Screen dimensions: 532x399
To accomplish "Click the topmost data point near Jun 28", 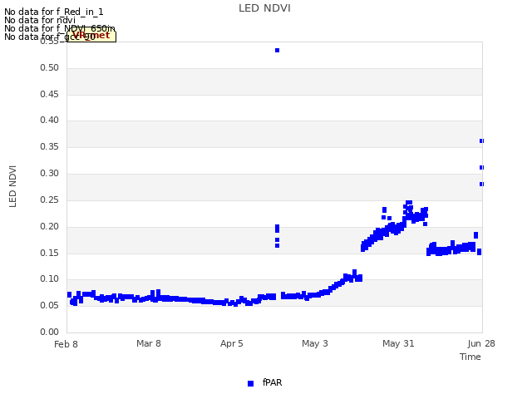I will [481, 140].
